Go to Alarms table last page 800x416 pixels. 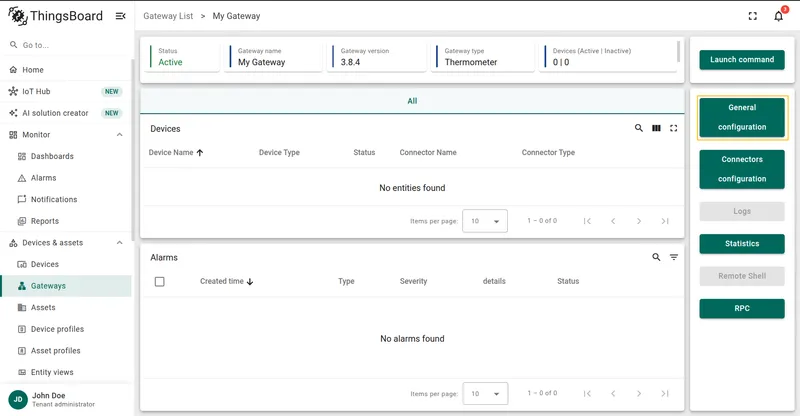pos(665,394)
